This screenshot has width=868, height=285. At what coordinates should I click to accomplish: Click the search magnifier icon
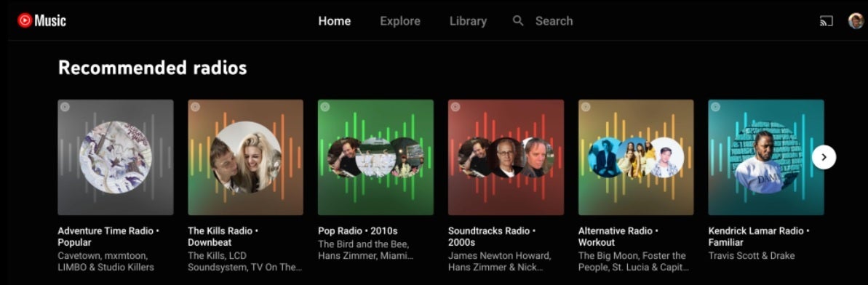(518, 21)
